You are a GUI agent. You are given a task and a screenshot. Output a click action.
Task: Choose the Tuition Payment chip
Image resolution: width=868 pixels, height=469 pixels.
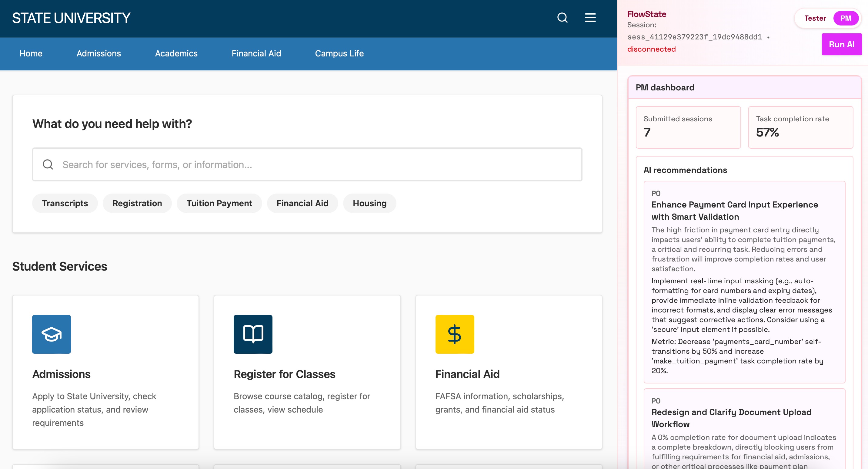click(219, 203)
